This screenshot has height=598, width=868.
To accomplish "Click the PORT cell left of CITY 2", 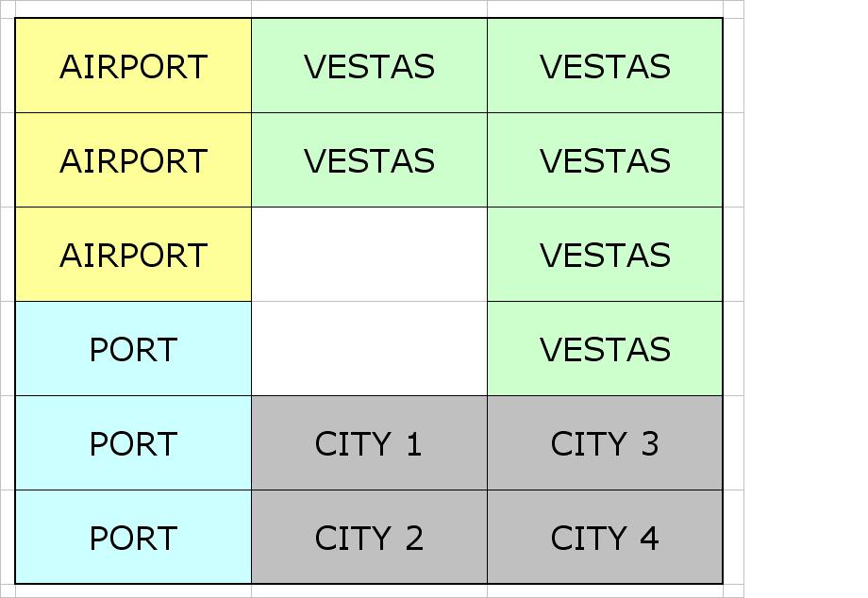I will pyautogui.click(x=133, y=538).
